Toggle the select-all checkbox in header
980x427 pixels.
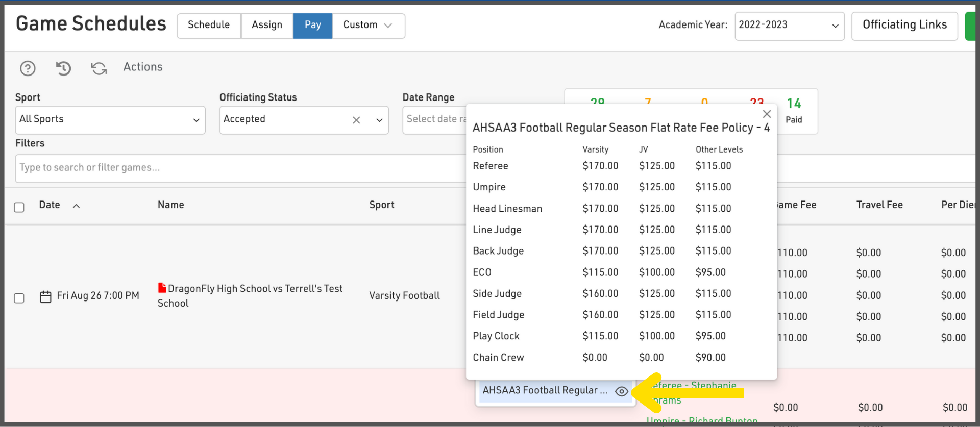pyautogui.click(x=19, y=207)
